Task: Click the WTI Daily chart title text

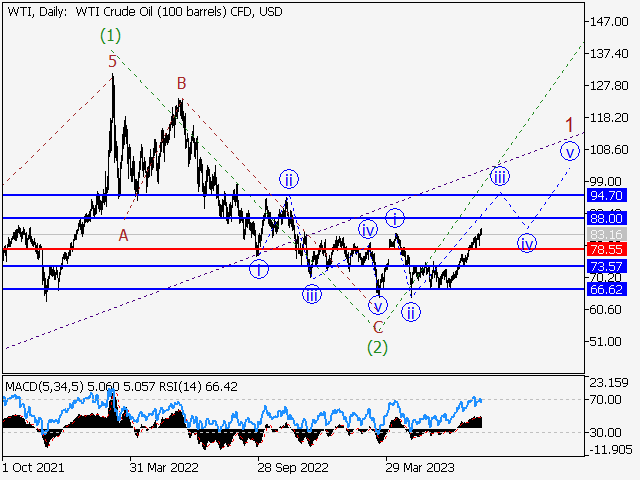Action: (145, 12)
